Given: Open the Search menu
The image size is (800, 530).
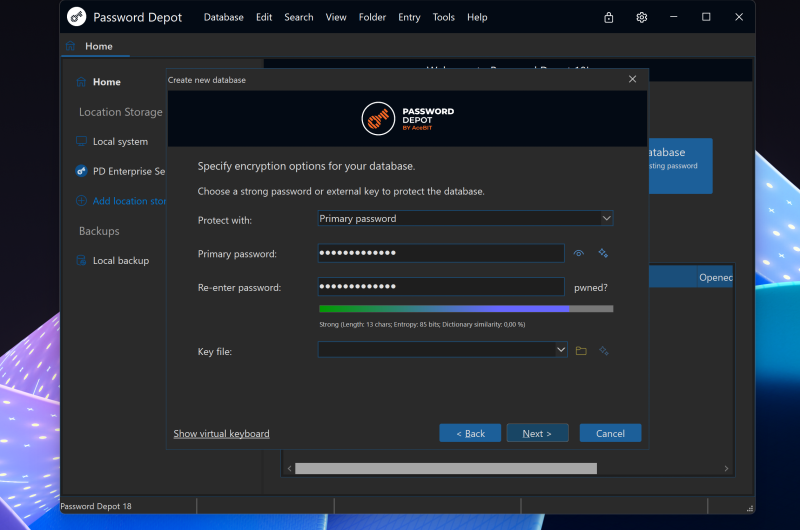Looking at the screenshot, I should (298, 17).
